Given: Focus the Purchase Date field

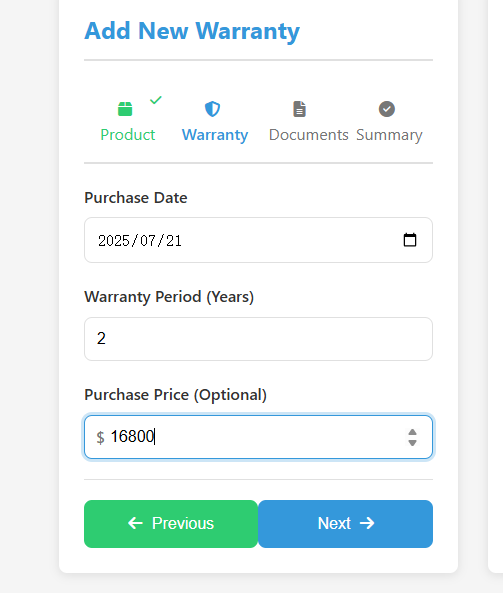Looking at the screenshot, I should (258, 240).
